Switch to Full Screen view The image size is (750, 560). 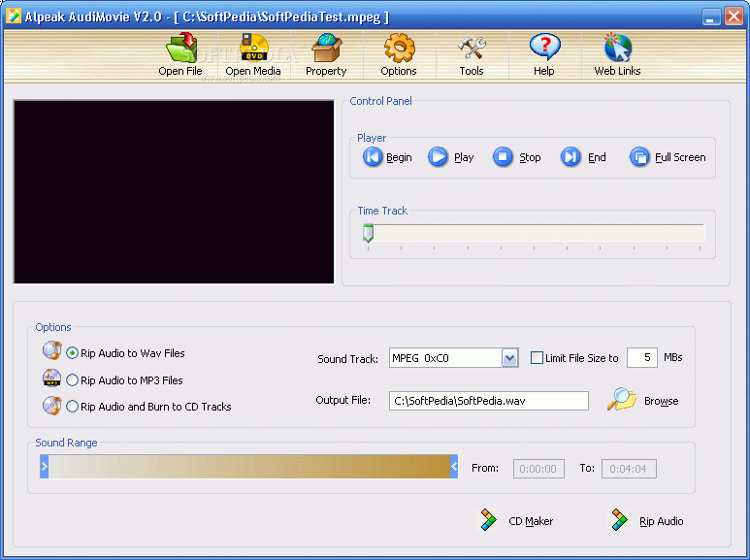(x=668, y=157)
